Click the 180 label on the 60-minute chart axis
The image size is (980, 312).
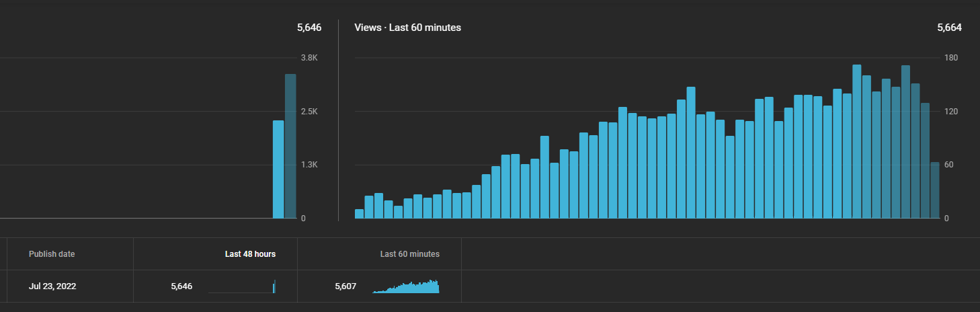(x=951, y=58)
